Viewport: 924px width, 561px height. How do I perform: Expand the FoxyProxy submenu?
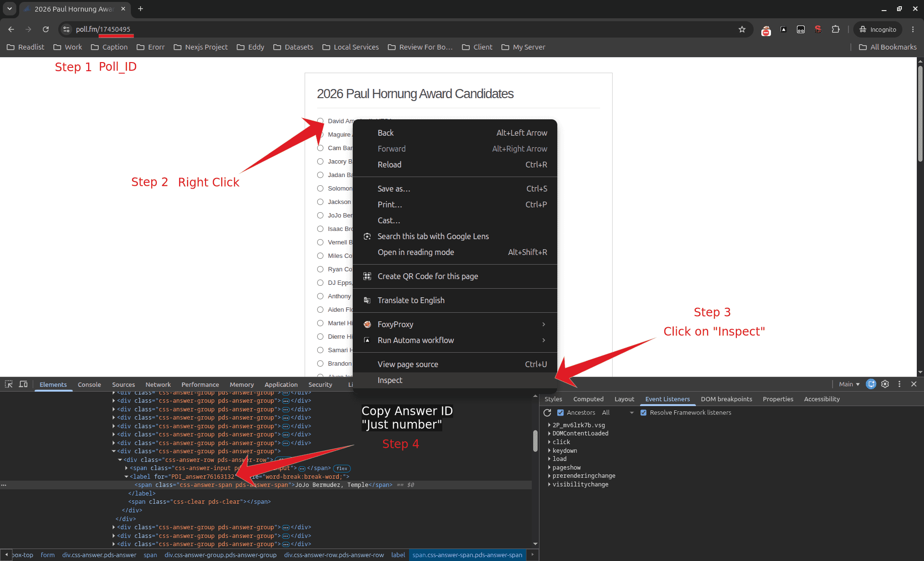(x=455, y=324)
